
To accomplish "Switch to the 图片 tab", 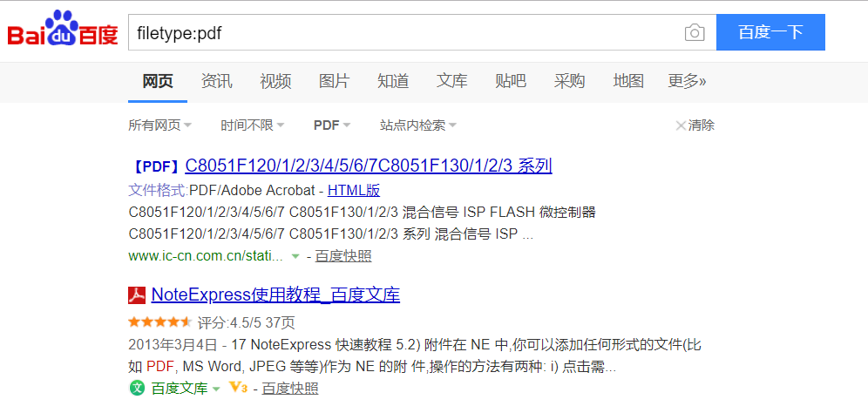I will tap(335, 82).
